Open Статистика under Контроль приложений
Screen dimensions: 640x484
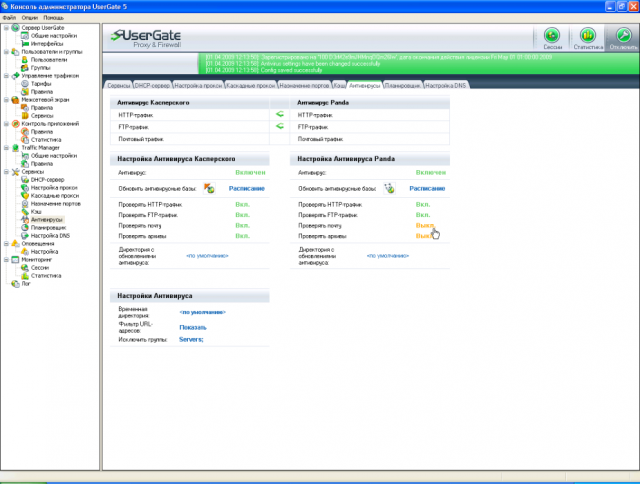(46, 140)
